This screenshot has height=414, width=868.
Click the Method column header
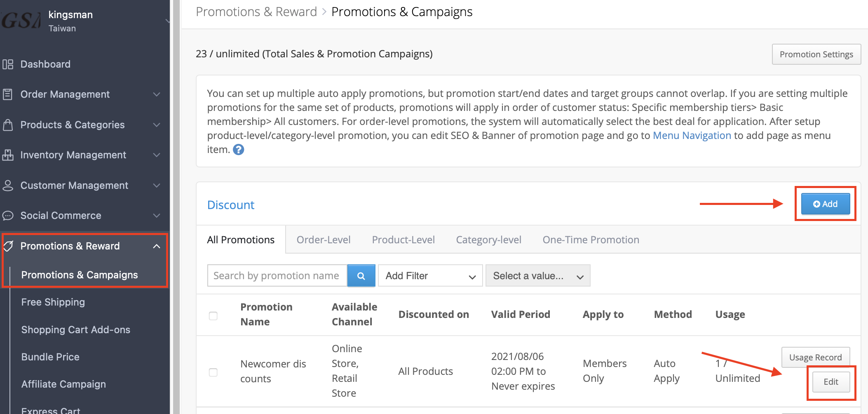[673, 314]
